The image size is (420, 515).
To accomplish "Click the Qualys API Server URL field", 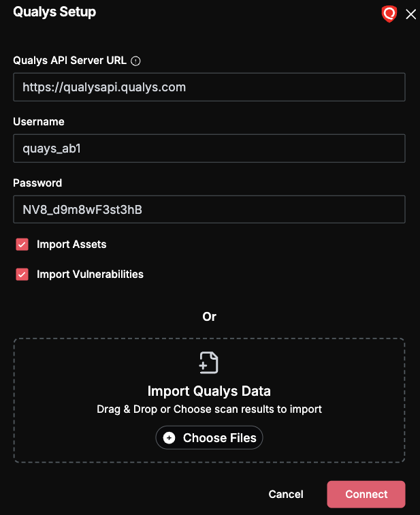I will [x=210, y=87].
